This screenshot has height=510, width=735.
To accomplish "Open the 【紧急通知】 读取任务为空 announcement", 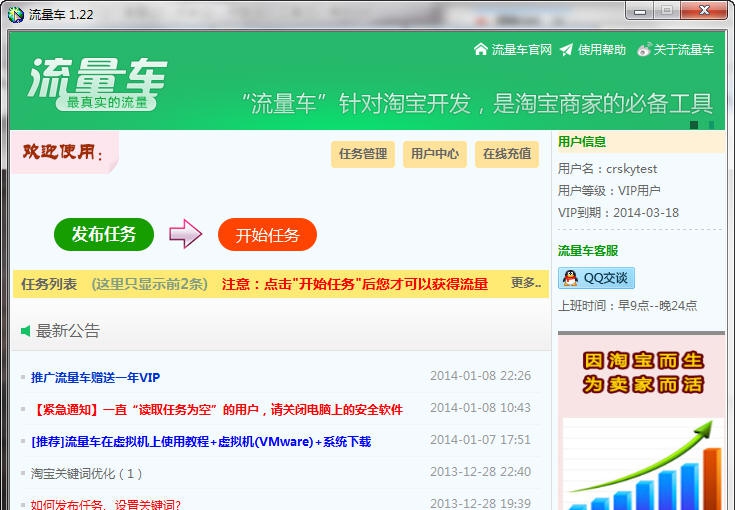I will 217,410.
